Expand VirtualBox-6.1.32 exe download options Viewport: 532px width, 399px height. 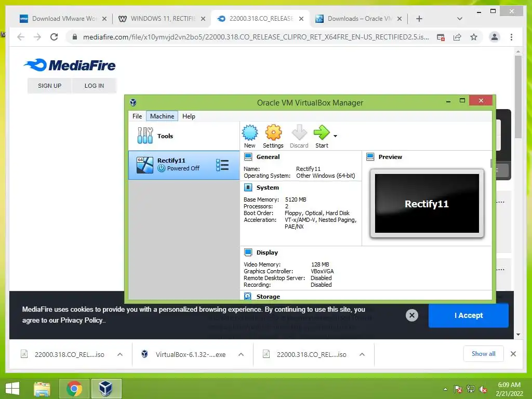241,354
